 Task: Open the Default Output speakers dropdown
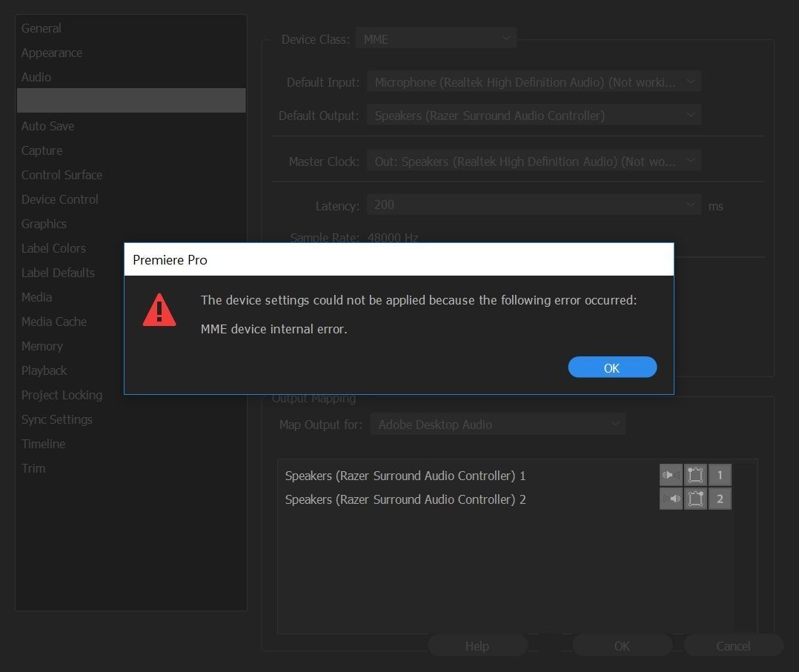534,116
